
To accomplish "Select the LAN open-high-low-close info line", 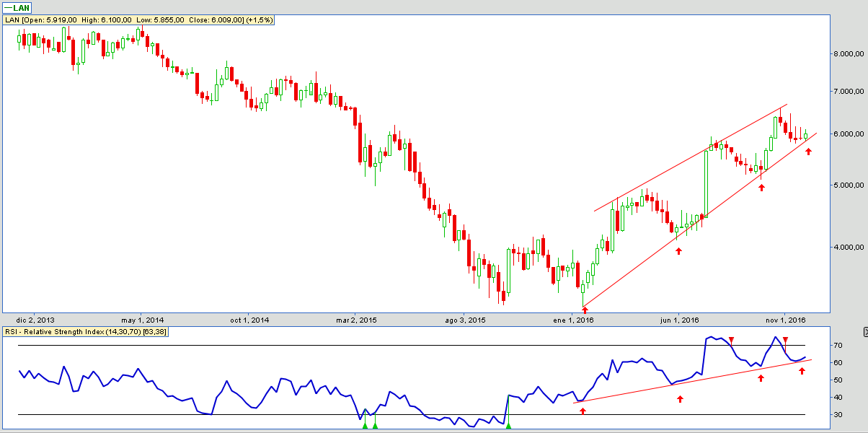I will pyautogui.click(x=139, y=19).
